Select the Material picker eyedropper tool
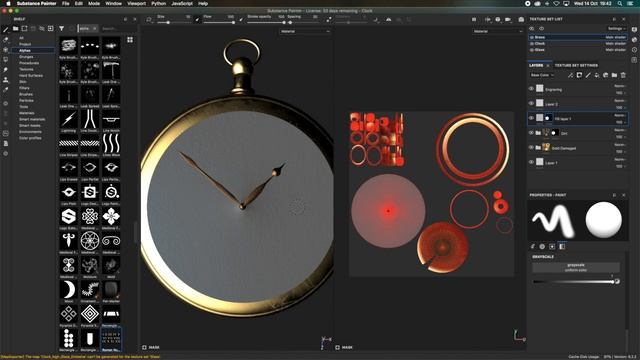Image resolution: width=640 pixels, height=360 pixels. (x=6, y=90)
